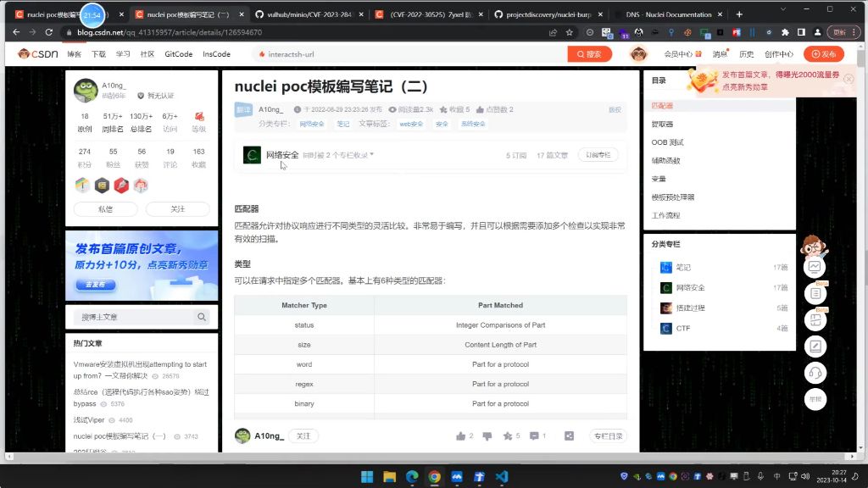Click the browser back arrow

point(16,32)
